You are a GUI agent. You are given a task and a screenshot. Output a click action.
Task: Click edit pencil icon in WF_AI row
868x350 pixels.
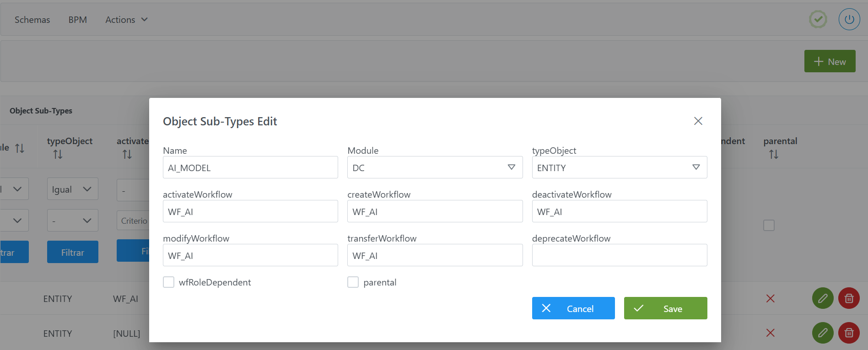click(x=822, y=298)
